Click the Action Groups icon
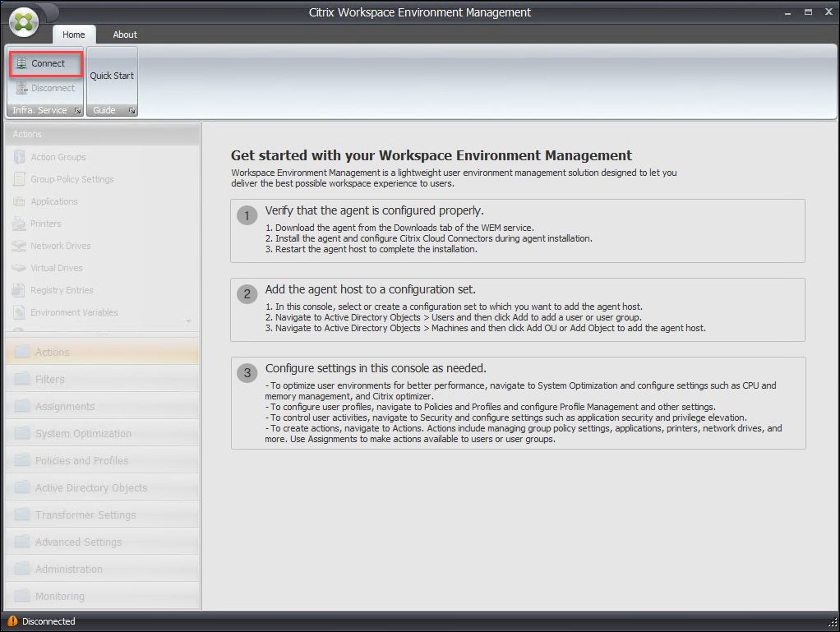Screen dimensions: 840x632 19,157
